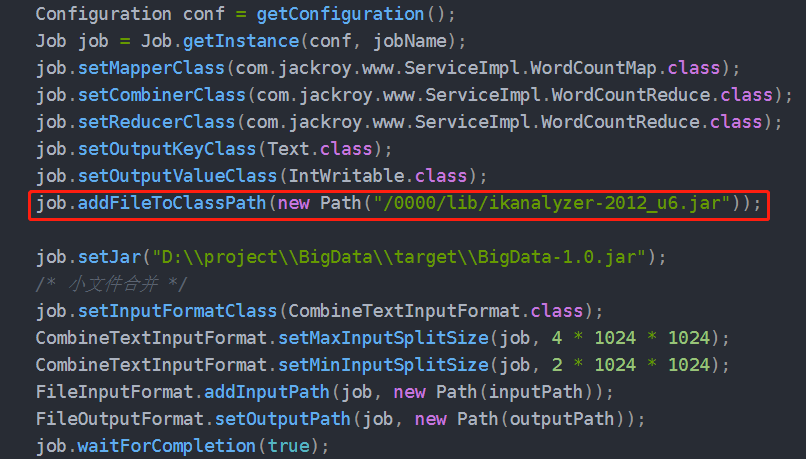This screenshot has width=806, height=459.
Task: Click FileInputFormat class name
Action: 114,392
